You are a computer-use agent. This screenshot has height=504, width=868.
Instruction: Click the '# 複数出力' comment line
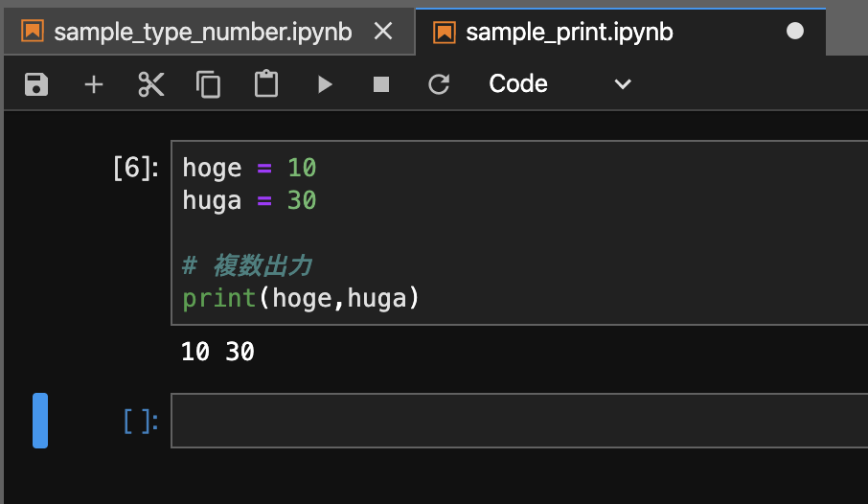point(247,265)
